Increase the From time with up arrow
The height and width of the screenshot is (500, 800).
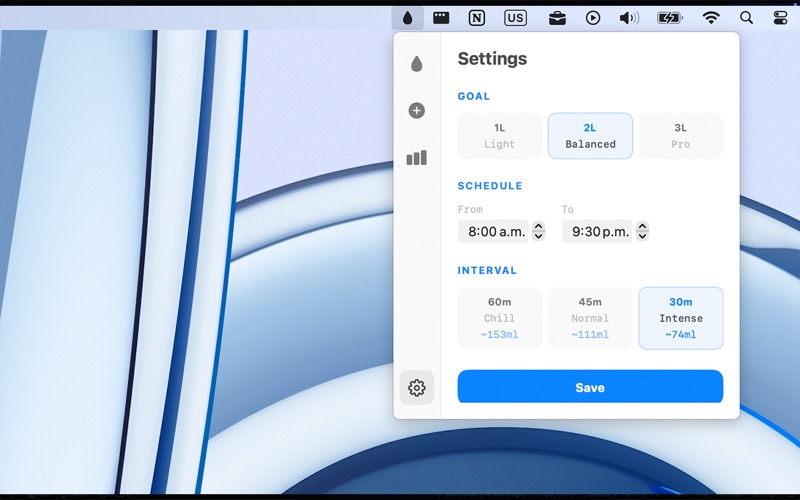538,227
